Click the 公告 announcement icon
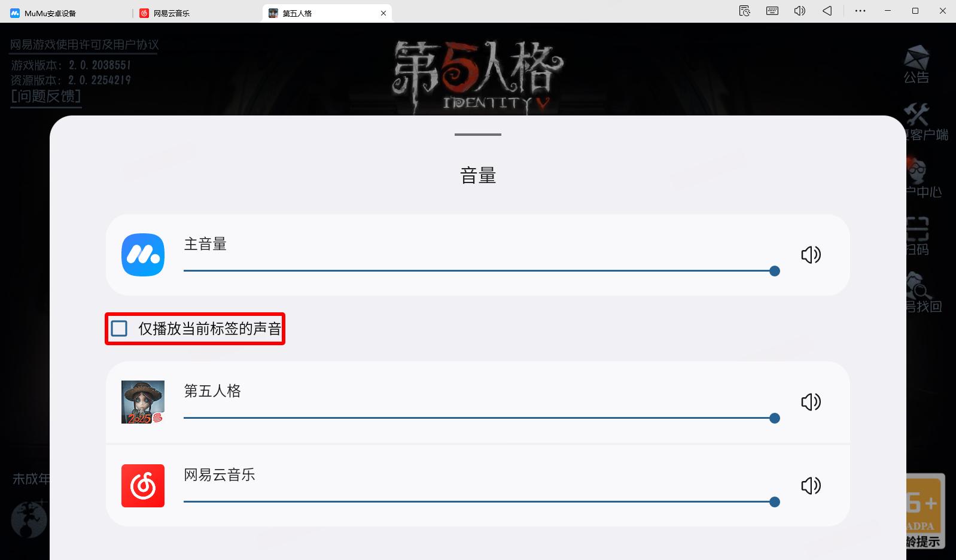Viewport: 956px width, 560px height. pos(916,64)
